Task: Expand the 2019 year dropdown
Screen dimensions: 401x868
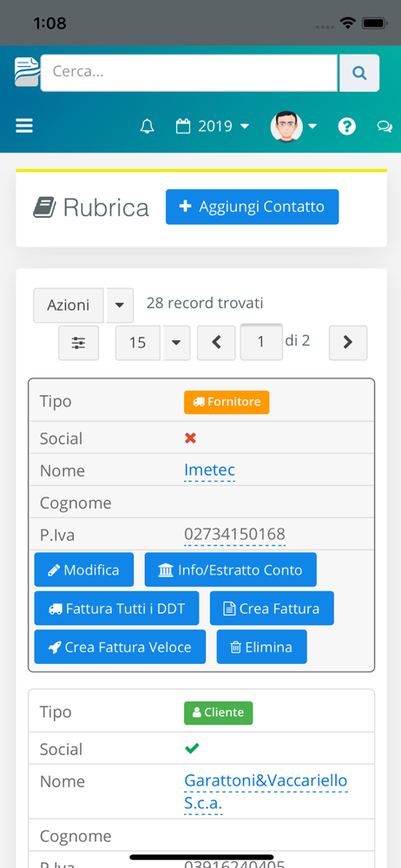Action: pyautogui.click(x=213, y=126)
